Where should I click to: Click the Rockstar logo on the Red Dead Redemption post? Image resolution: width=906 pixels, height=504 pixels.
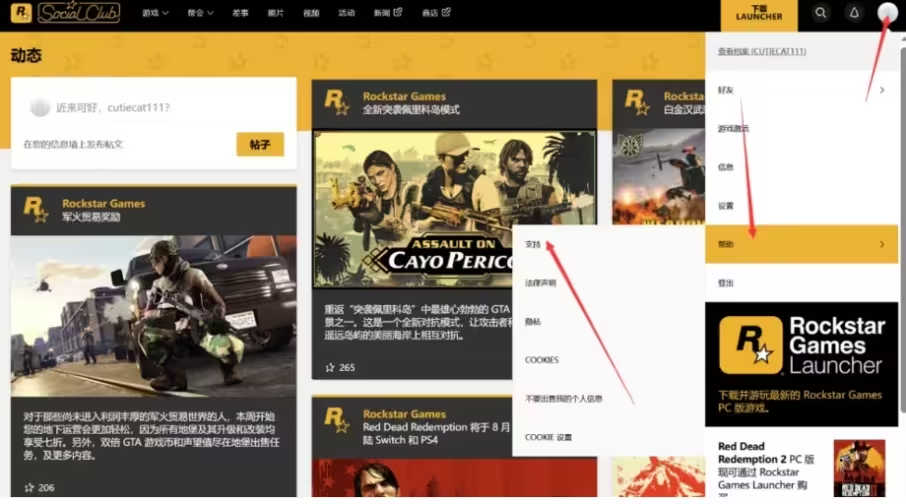coord(337,420)
